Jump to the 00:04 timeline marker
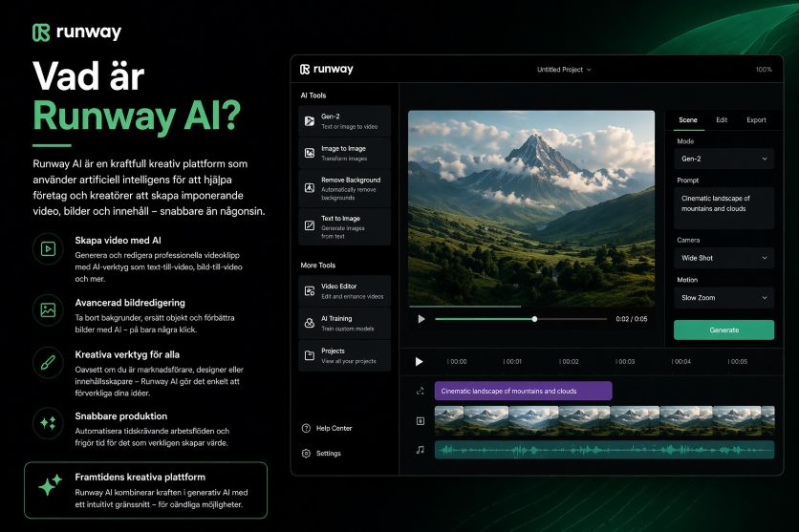Image resolution: width=799 pixels, height=532 pixels. click(x=680, y=361)
